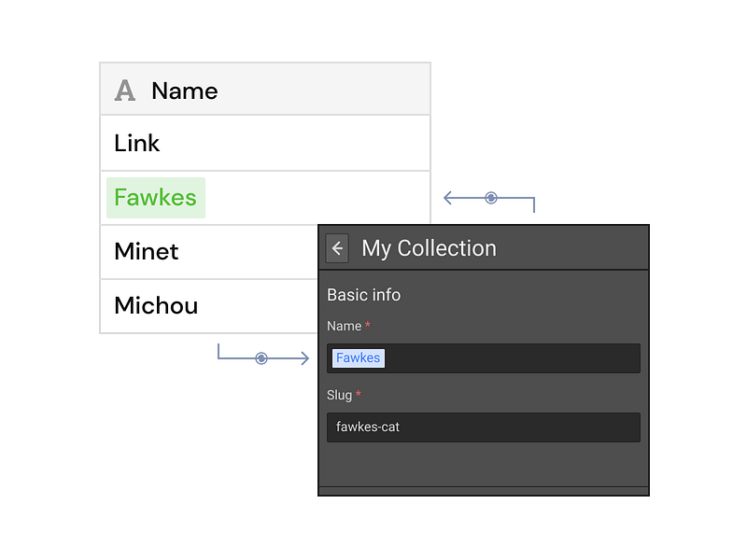Image resolution: width=747 pixels, height=560 pixels.
Task: Select the Name column header
Action: [265, 89]
